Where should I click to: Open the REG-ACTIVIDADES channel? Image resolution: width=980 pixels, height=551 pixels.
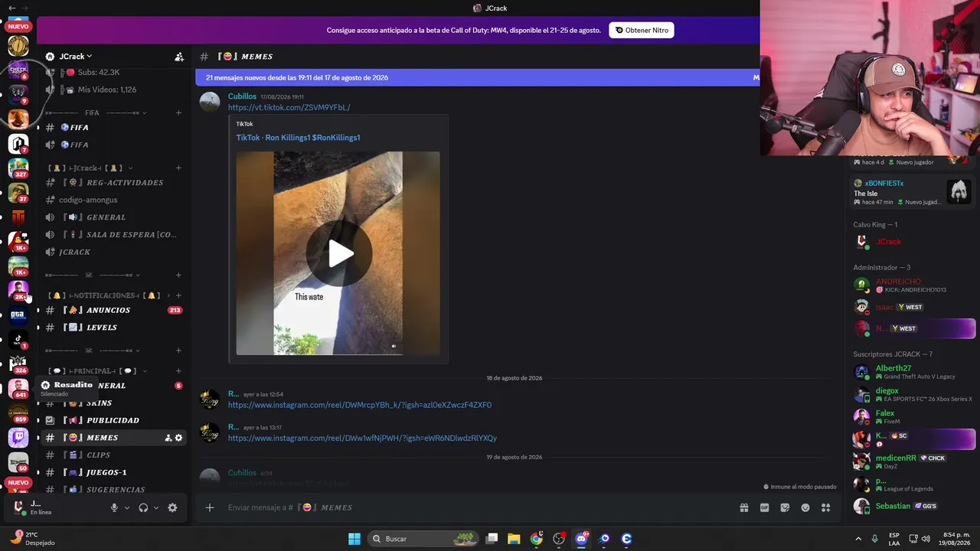point(112,183)
